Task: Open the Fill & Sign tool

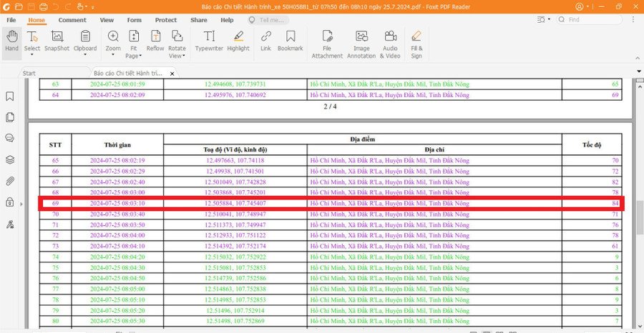Action: tap(416, 44)
